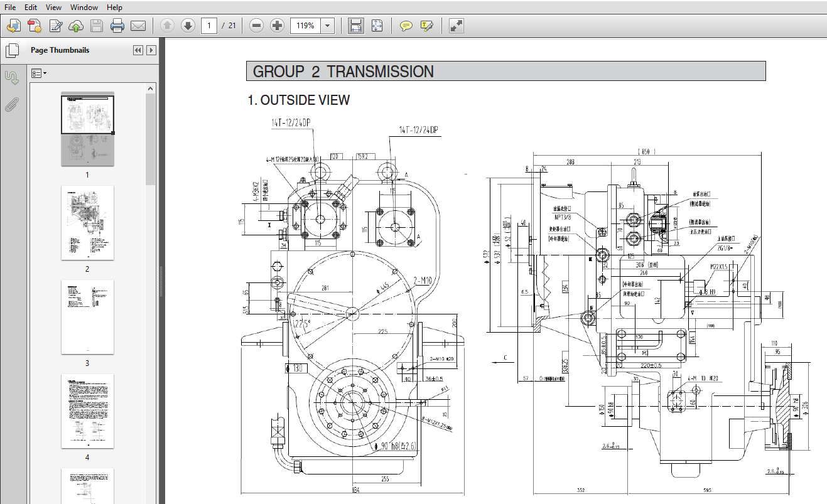The height and width of the screenshot is (504, 827).
Task: Open the Attachments paperclip panel
Action: [x=11, y=104]
